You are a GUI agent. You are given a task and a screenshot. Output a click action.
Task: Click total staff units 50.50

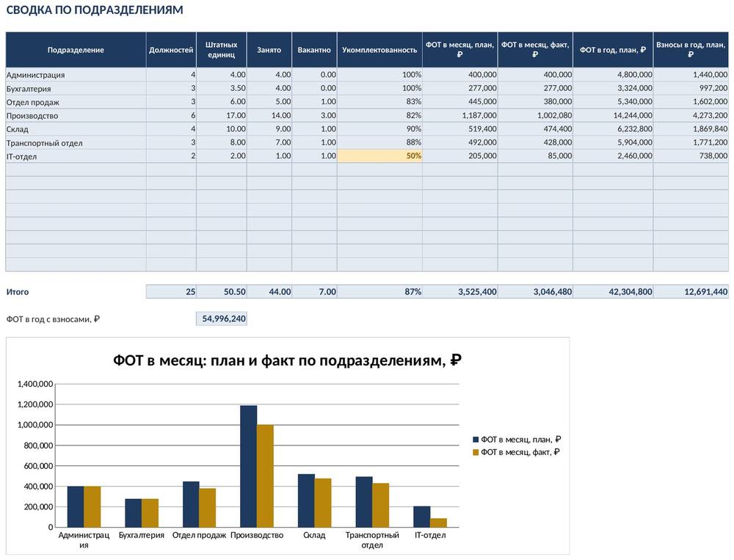(x=222, y=291)
